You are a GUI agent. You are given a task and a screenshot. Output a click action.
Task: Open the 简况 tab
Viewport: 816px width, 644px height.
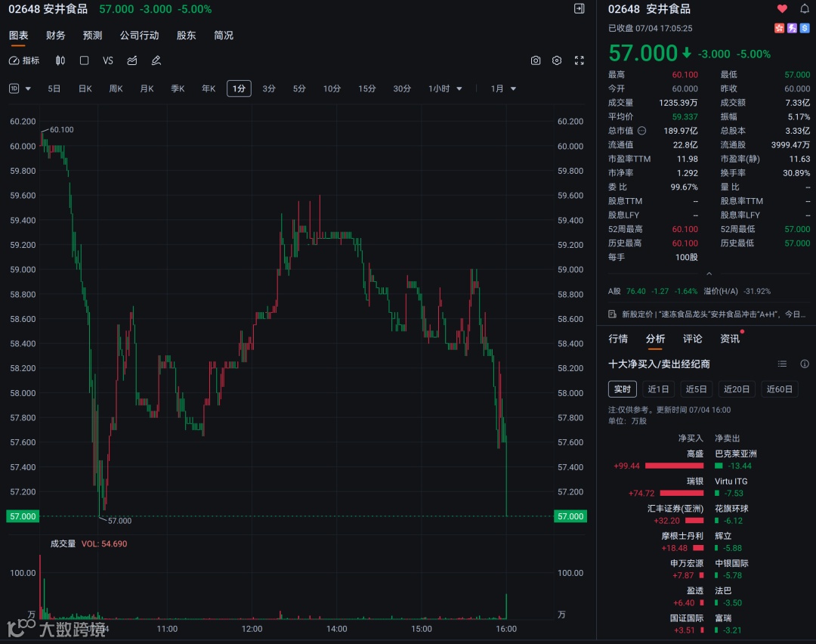(224, 36)
